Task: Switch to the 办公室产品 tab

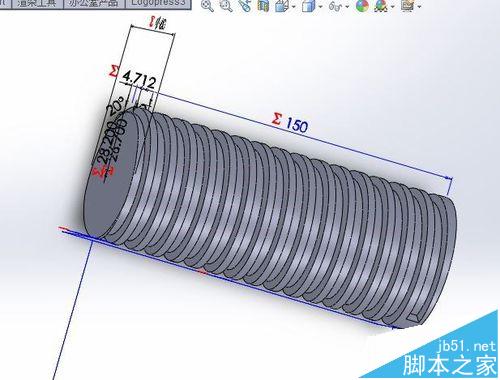Action: pos(93,4)
